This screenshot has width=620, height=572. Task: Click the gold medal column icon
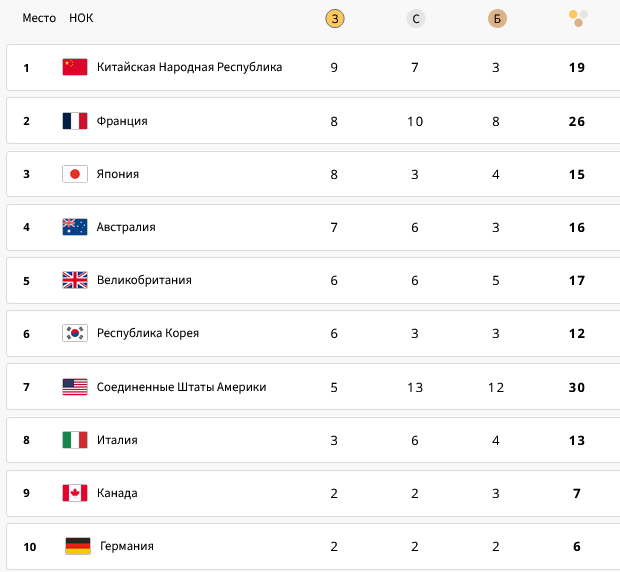pyautogui.click(x=334, y=19)
